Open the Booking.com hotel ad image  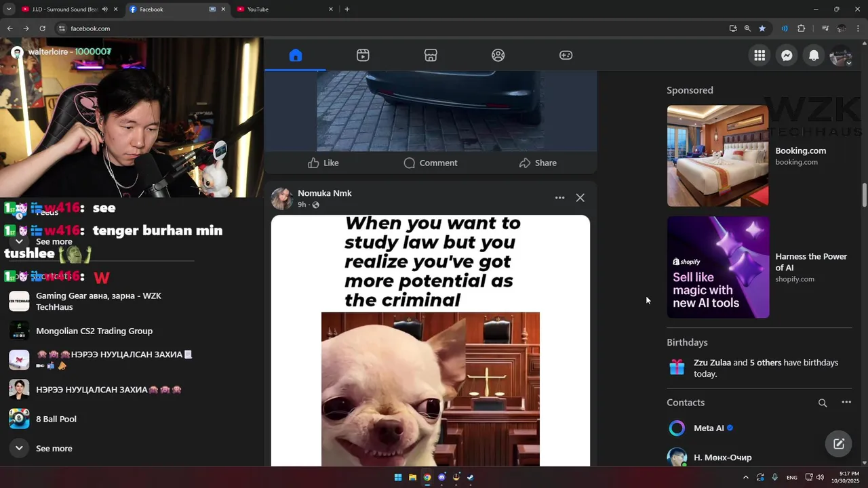[x=717, y=156]
